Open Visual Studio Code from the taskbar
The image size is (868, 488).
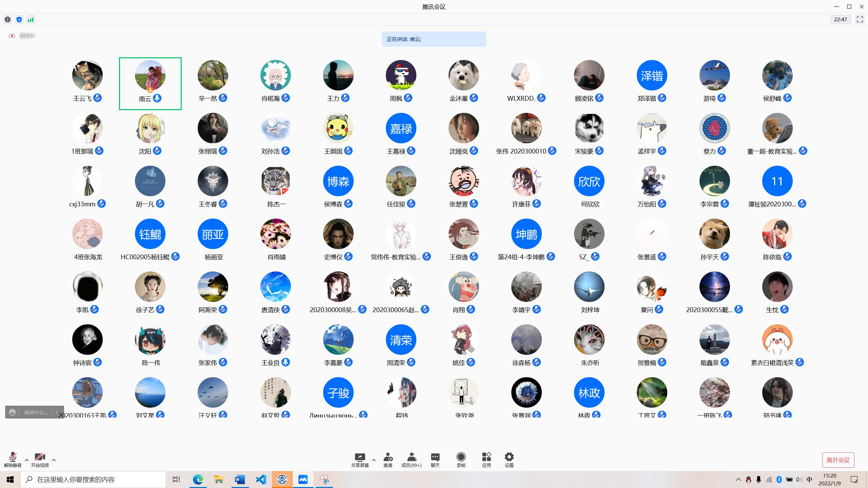261,480
